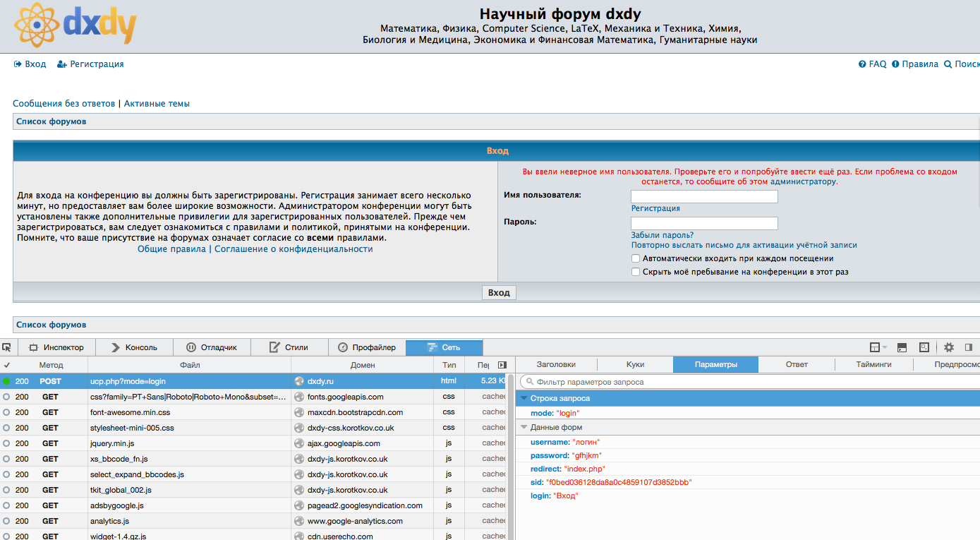Click the globe icon beside www.google-analytics.com

coord(299,521)
